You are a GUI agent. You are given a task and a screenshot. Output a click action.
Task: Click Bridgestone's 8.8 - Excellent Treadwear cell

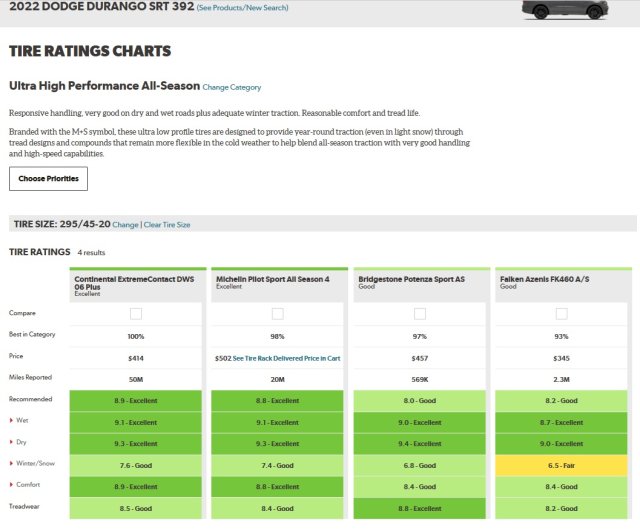coord(420,509)
